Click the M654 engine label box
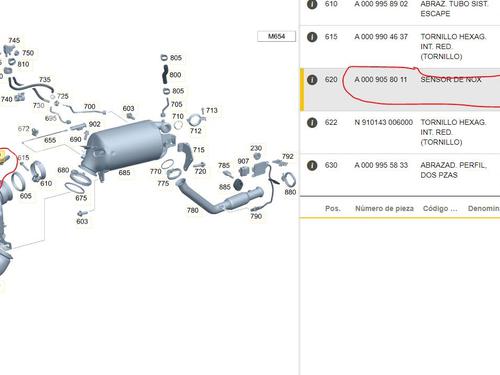This screenshot has height=375, width=500. coord(276,36)
